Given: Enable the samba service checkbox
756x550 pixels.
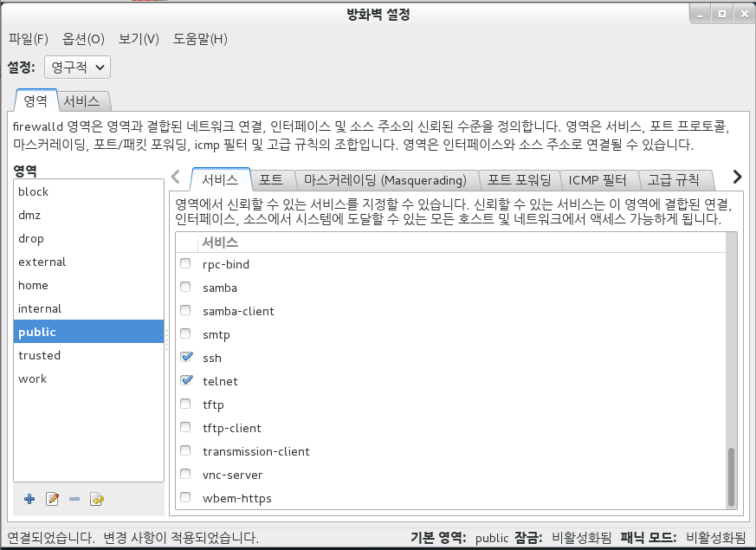Looking at the screenshot, I should [185, 287].
